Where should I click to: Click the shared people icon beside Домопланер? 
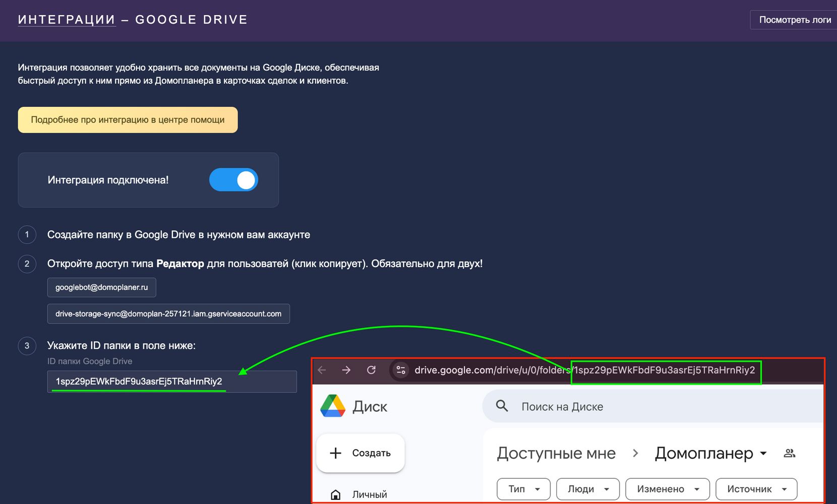pos(790,453)
